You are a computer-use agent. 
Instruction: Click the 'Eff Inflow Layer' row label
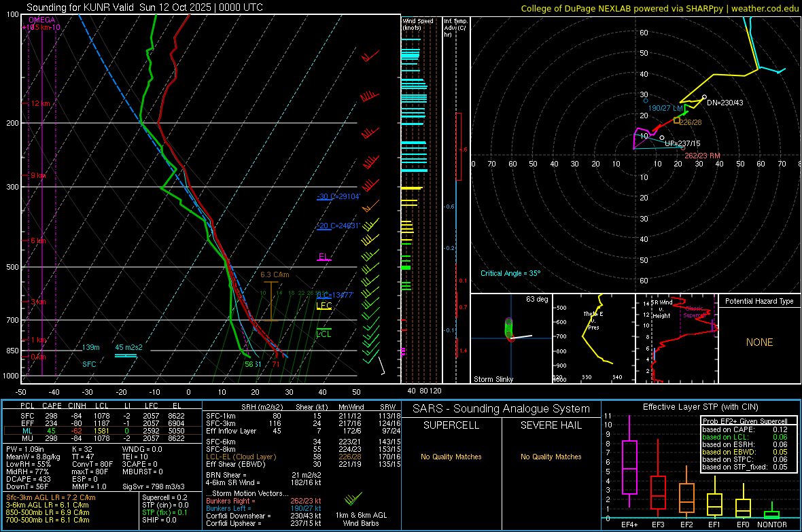pos(232,431)
